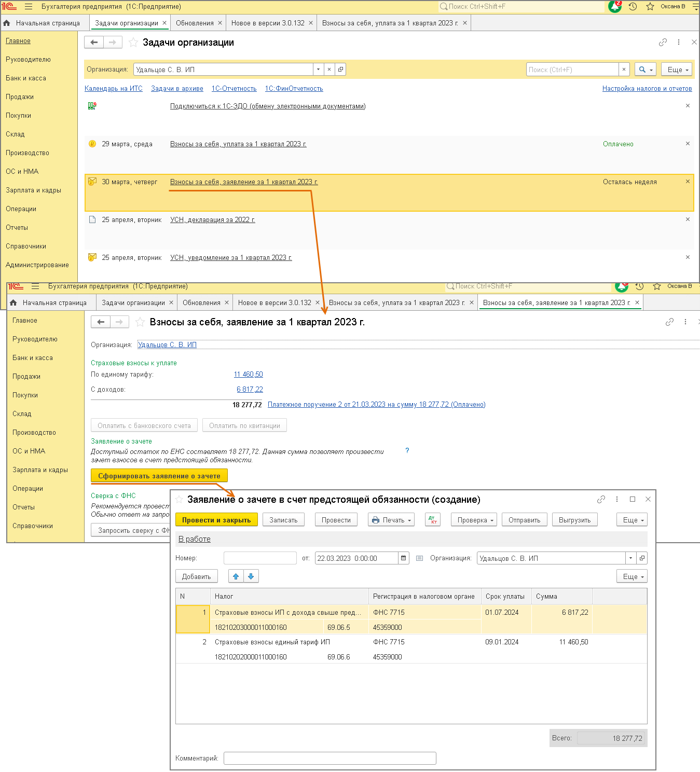Click Выгрузить button in dialog
700x772 pixels.
tap(574, 520)
